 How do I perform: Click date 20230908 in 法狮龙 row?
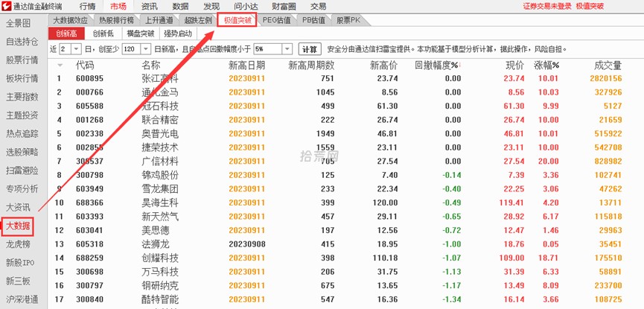(x=247, y=244)
